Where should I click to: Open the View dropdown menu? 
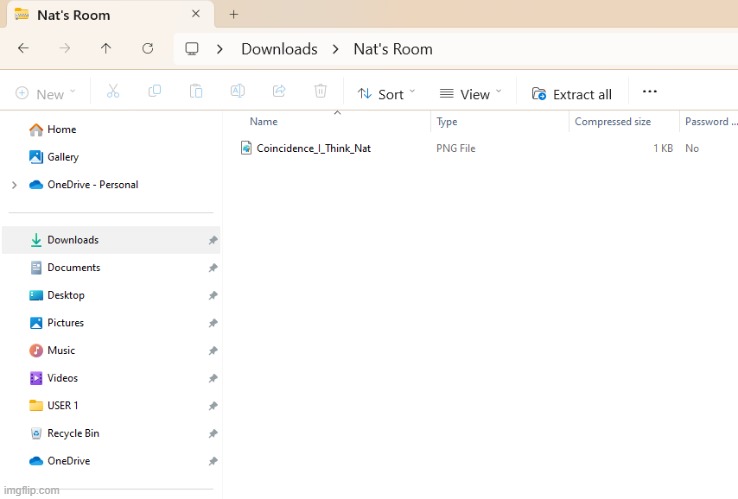tap(470, 94)
